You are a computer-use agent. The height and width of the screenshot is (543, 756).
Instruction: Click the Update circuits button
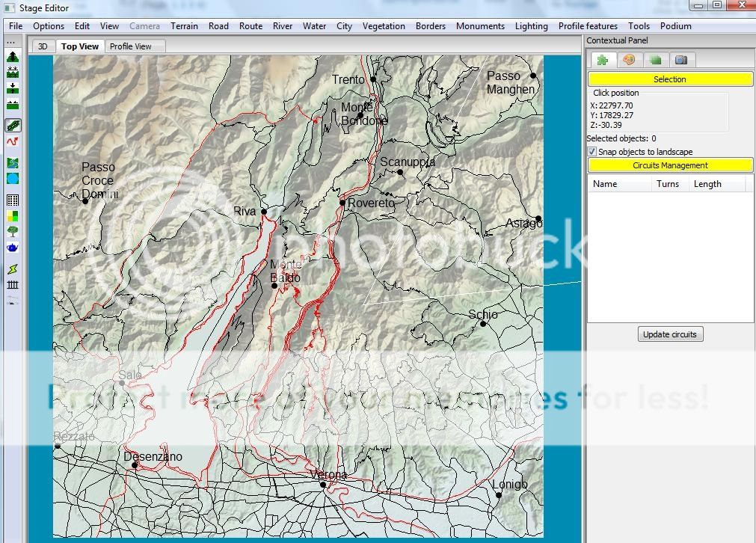[x=670, y=334]
